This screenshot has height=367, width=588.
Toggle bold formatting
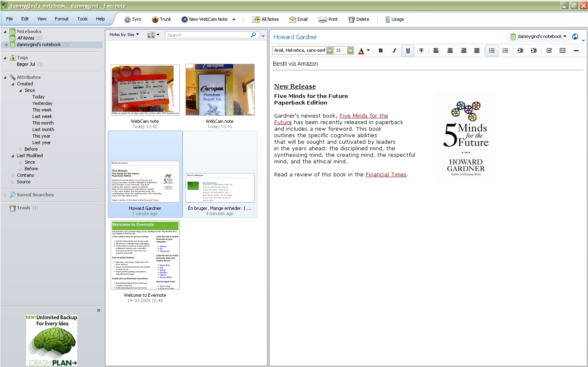click(380, 51)
